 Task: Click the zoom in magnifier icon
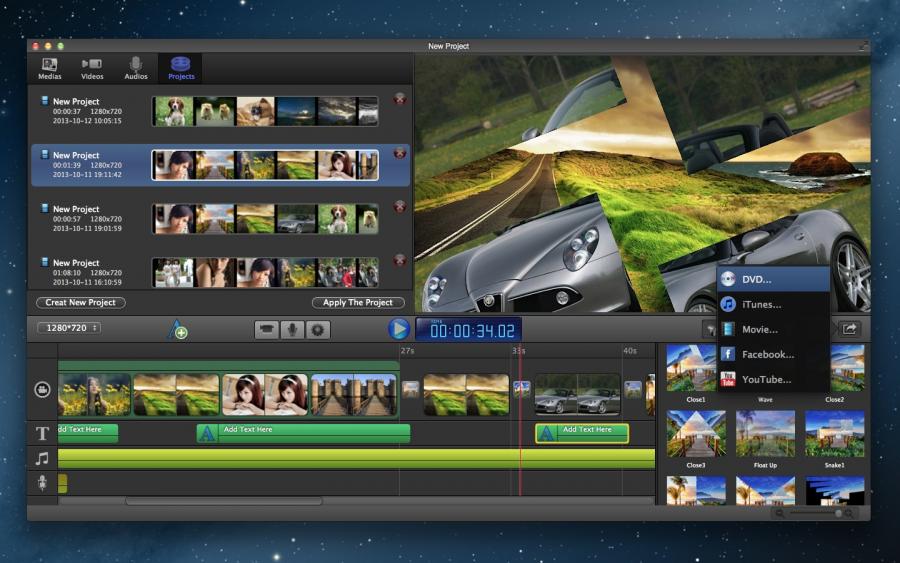(x=849, y=513)
